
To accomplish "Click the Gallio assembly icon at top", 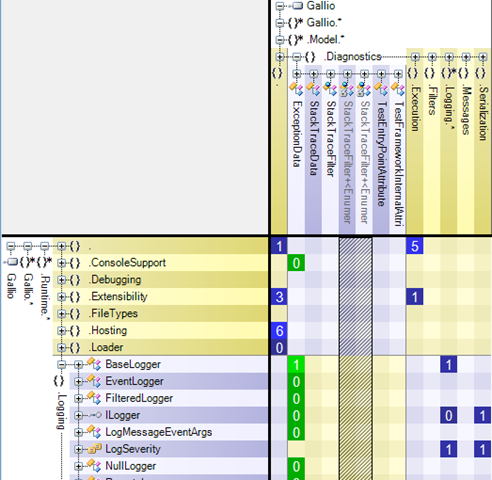I will 297,6.
